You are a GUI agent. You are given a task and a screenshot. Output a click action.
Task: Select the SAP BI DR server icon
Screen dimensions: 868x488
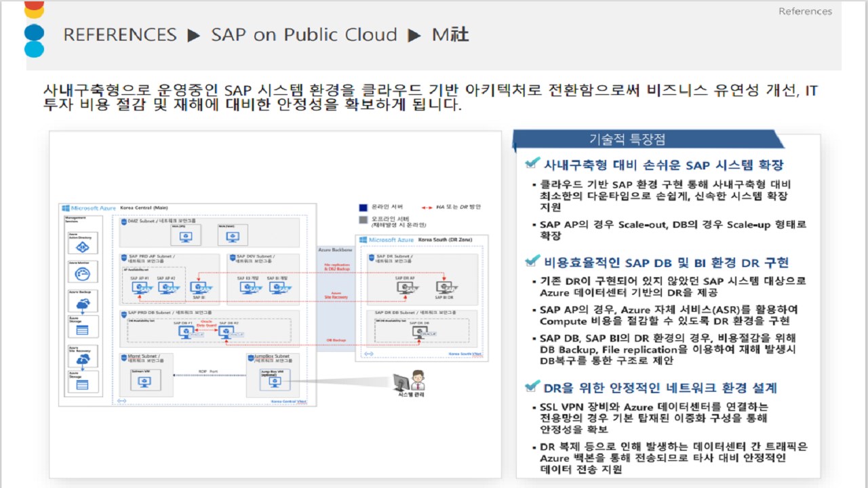point(447,289)
